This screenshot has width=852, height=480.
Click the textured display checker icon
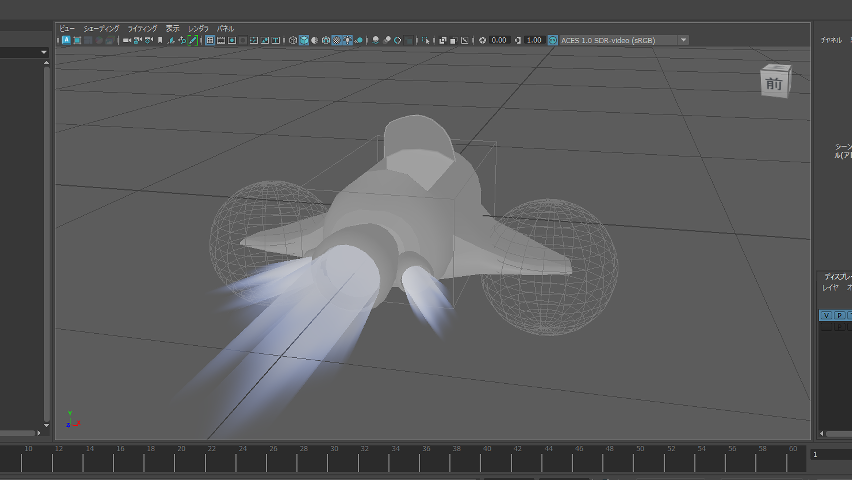(x=337, y=41)
